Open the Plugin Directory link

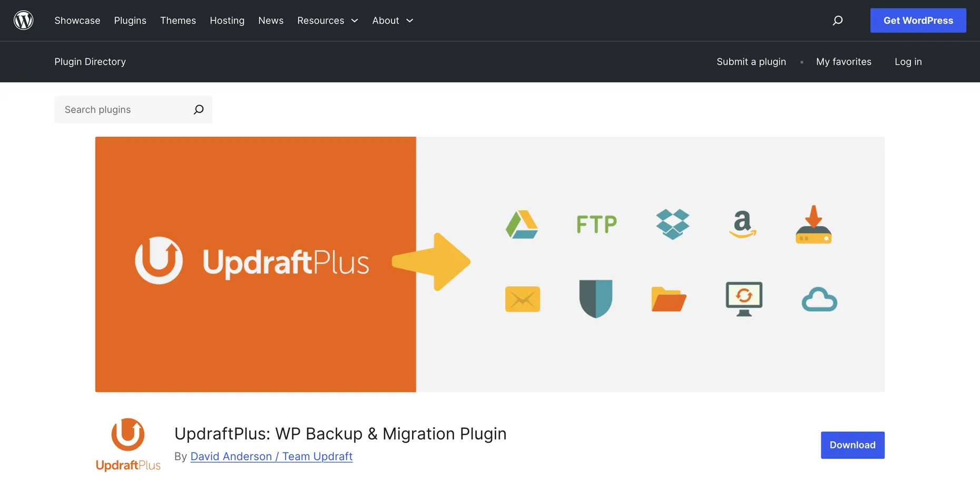click(90, 62)
